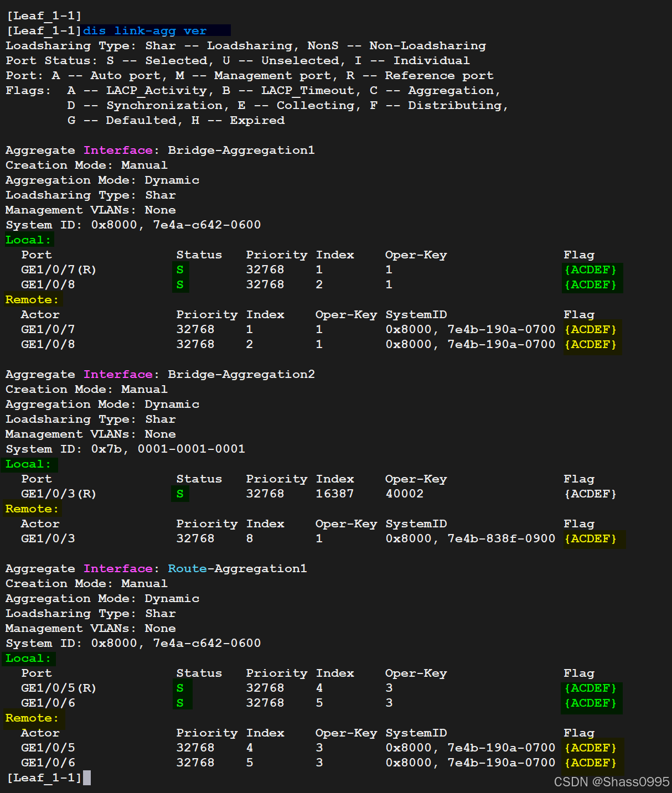672x793 pixels.
Task: Click the 'Oper-Key' header in Route-Aggregation1 local table
Action: (x=416, y=673)
